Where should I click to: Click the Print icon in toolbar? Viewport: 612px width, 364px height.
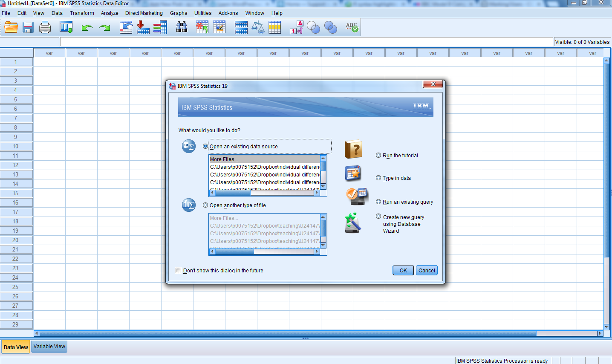click(45, 28)
